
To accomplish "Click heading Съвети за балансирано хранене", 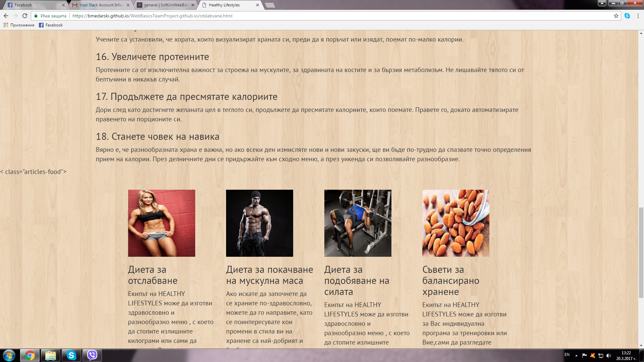I will [451, 281].
